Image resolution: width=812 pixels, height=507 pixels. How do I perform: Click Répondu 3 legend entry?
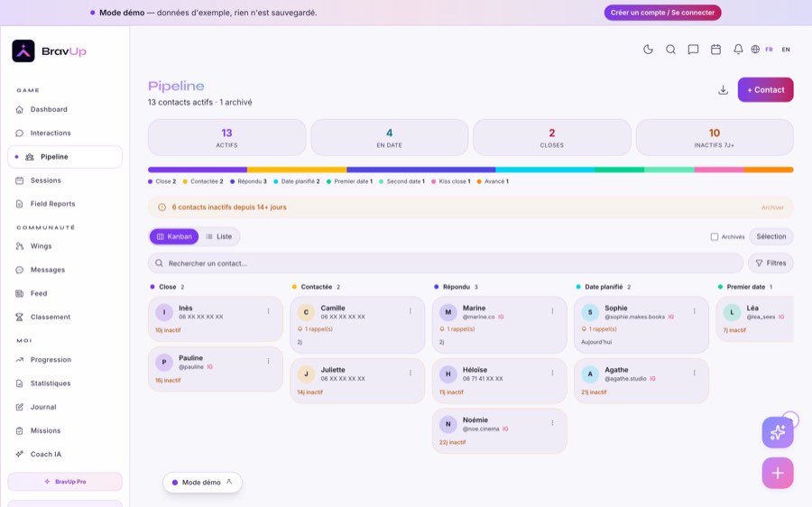point(249,181)
